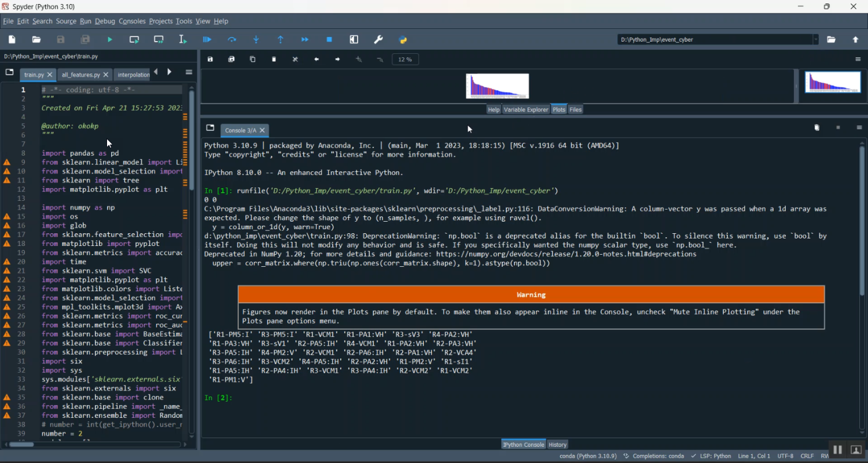Save the plot with the Plots pane save icon
This screenshot has width=868, height=463.
click(x=210, y=59)
